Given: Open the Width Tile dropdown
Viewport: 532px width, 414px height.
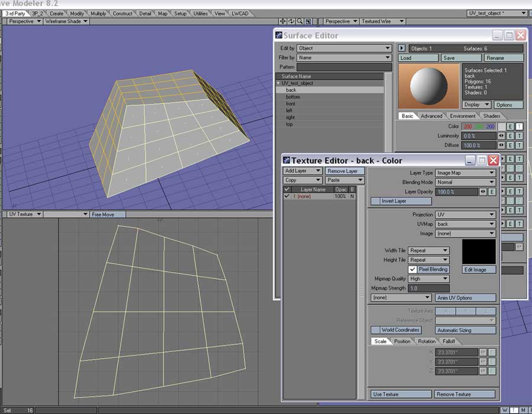Looking at the screenshot, I should [x=429, y=250].
